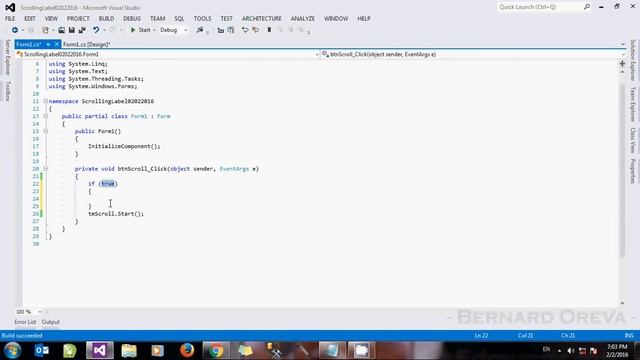Screen dimensions: 640x360
Task: Open the Solution Explorer side tab
Action: click(633, 60)
